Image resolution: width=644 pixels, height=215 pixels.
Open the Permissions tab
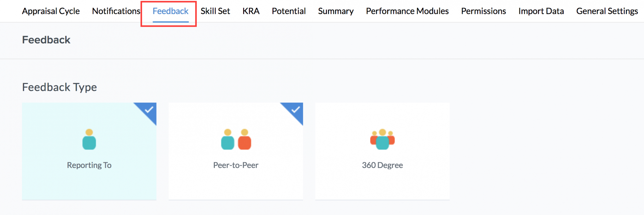coord(483,11)
